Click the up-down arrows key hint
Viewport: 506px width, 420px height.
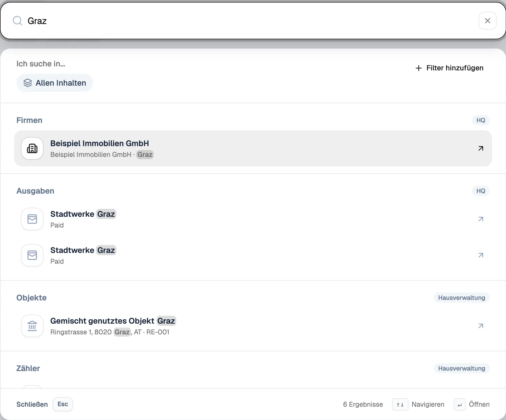coord(400,404)
